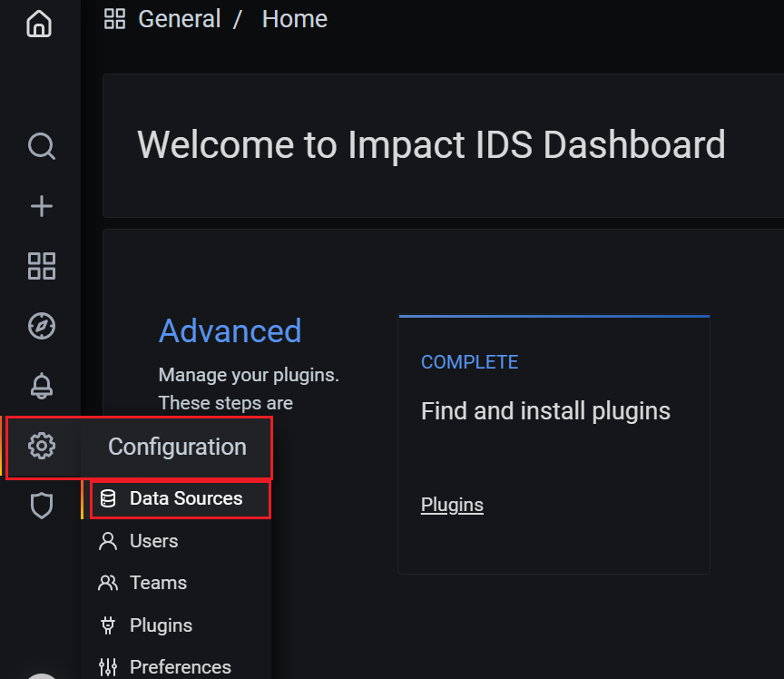The height and width of the screenshot is (679, 784).
Task: Open Preferences from the Configuration menu
Action: point(180,667)
